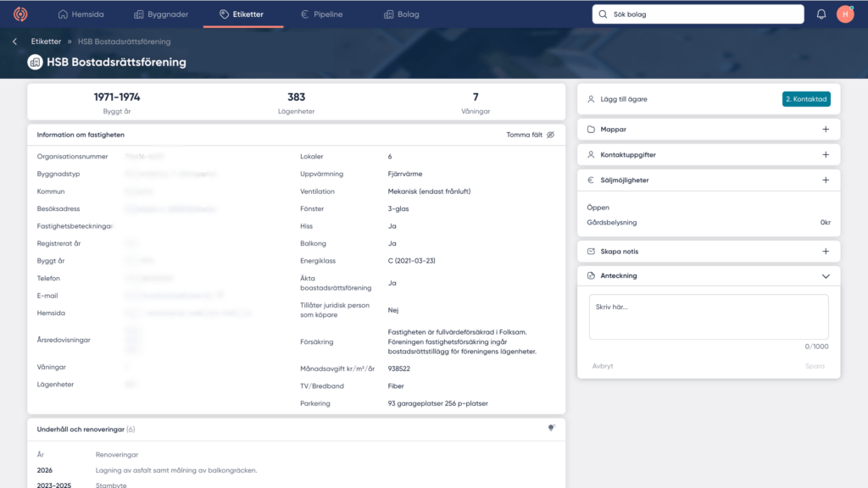Click the search magnifier icon
The width and height of the screenshot is (868, 488).
[603, 14]
